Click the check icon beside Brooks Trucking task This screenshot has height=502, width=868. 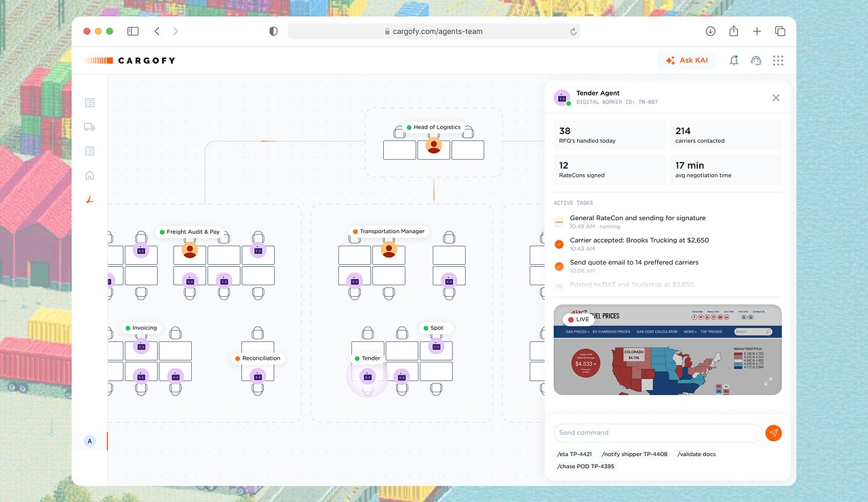click(559, 245)
